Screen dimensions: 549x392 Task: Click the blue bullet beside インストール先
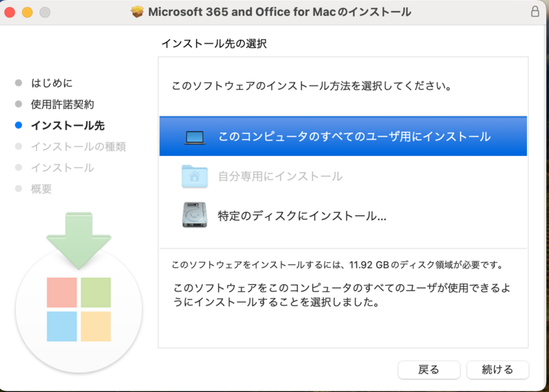(19, 126)
